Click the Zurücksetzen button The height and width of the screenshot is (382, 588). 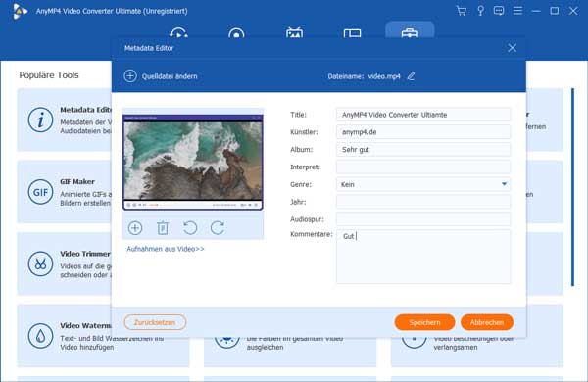pos(155,322)
